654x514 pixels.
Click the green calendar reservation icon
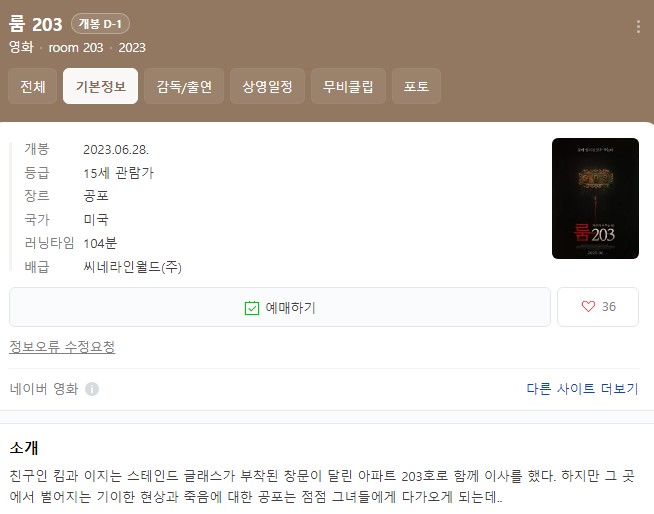coord(252,308)
